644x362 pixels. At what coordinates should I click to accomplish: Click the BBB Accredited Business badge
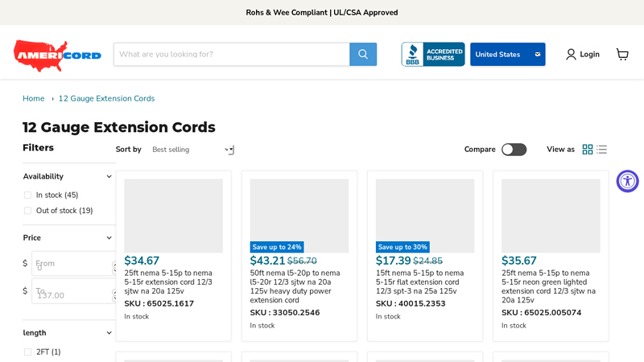coord(433,55)
